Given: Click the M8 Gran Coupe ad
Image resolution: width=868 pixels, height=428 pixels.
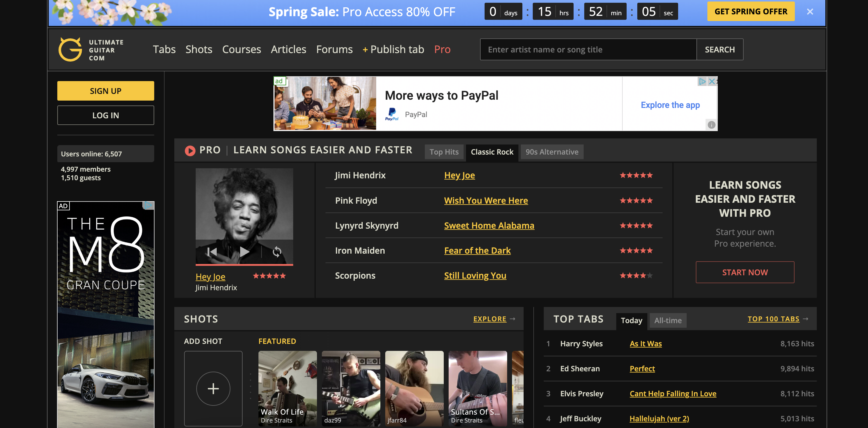Looking at the screenshot, I should coord(105,315).
